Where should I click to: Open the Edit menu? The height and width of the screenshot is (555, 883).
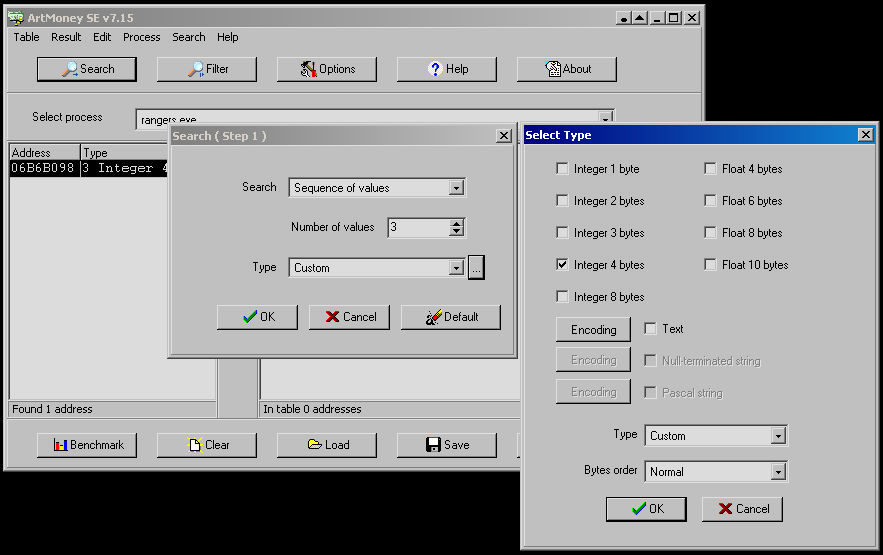(x=102, y=37)
